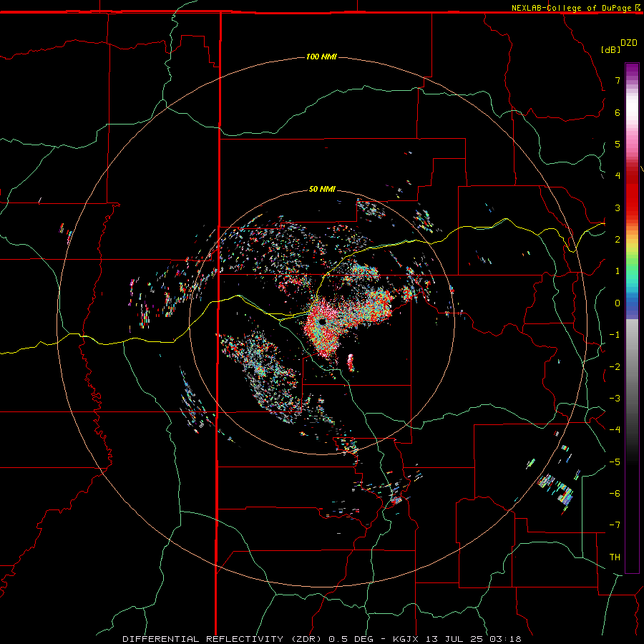Click the -2 value on the scale

pyautogui.click(x=615, y=367)
